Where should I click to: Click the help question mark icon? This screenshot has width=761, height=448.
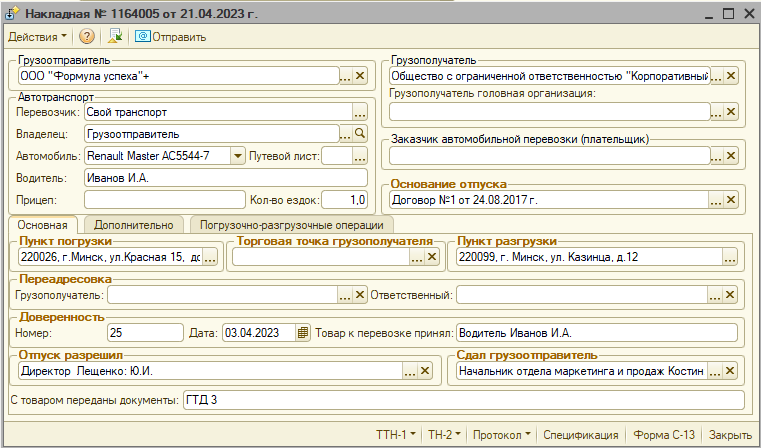coord(87,37)
